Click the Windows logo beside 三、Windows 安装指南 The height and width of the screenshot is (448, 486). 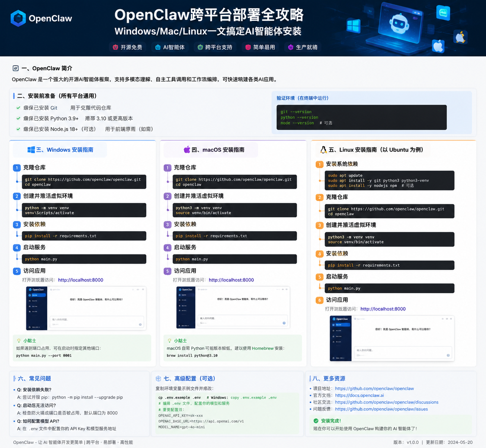[x=31, y=150]
